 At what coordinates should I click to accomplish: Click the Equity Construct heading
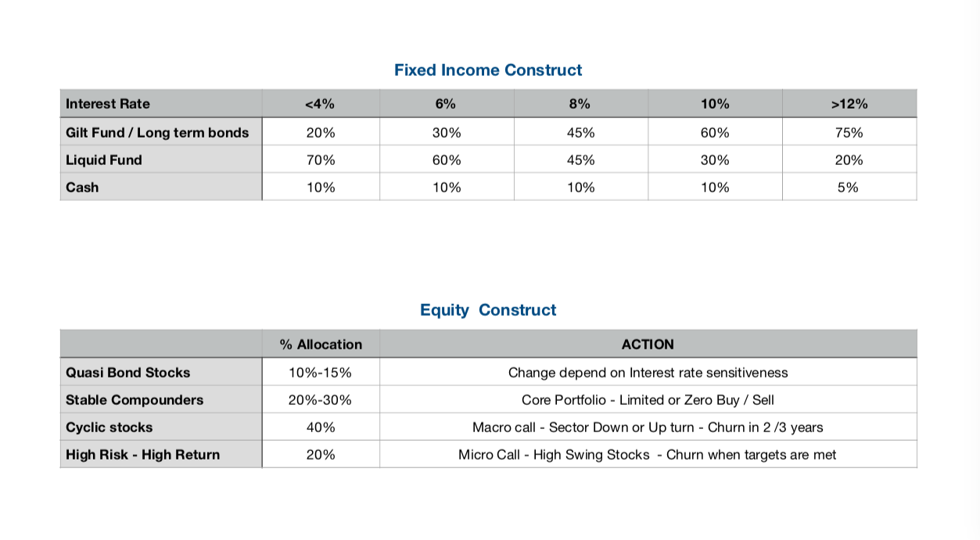(488, 310)
